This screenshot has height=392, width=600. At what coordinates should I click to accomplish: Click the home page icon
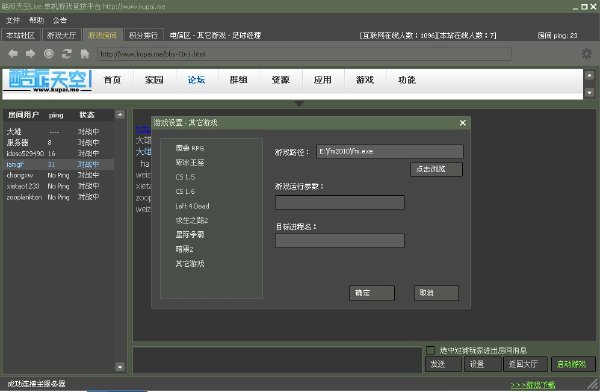tap(85, 54)
